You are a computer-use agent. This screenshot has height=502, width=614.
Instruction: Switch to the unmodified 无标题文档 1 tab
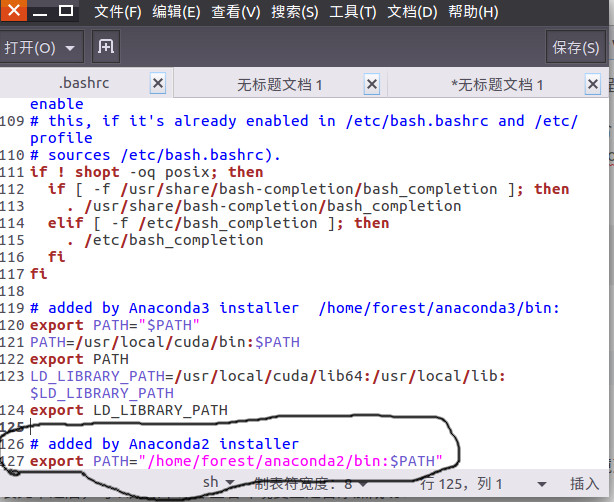click(x=280, y=85)
